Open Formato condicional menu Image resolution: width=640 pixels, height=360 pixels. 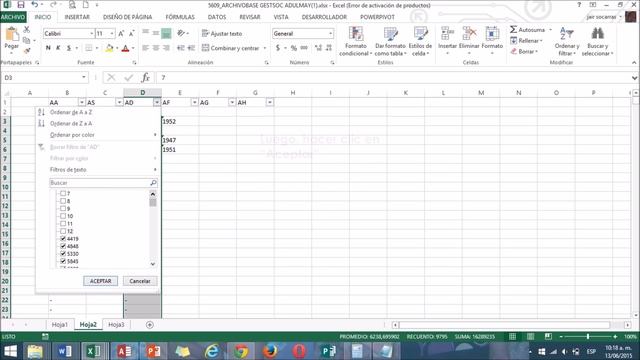[356, 41]
